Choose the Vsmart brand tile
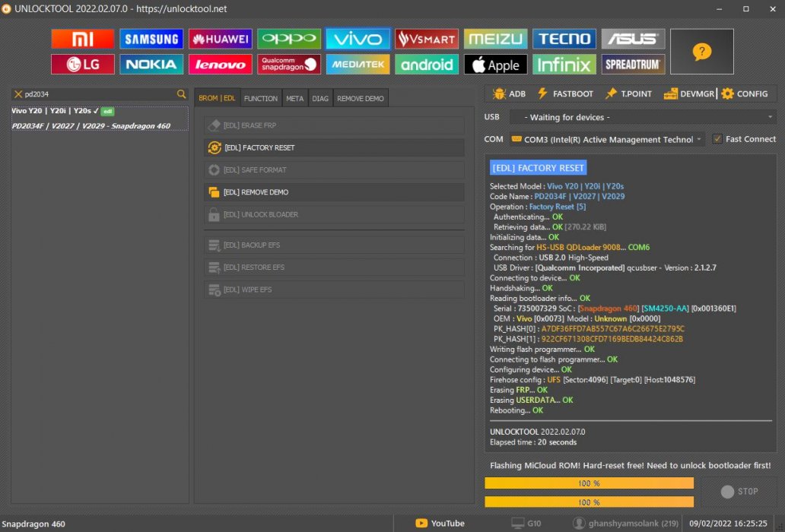The width and height of the screenshot is (785, 532). 427,39
